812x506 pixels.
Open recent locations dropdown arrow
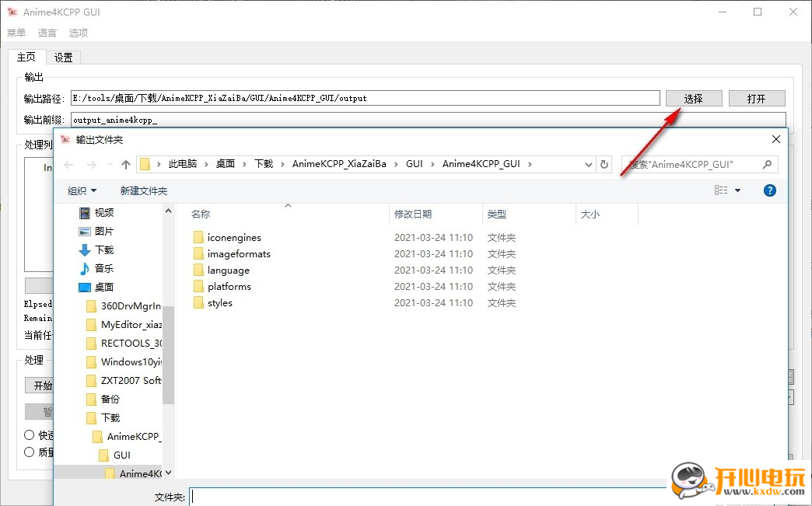pyautogui.click(x=110, y=165)
